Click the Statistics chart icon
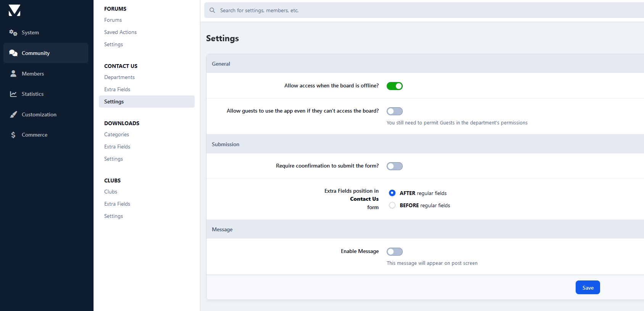Image resolution: width=644 pixels, height=311 pixels. pyautogui.click(x=13, y=94)
